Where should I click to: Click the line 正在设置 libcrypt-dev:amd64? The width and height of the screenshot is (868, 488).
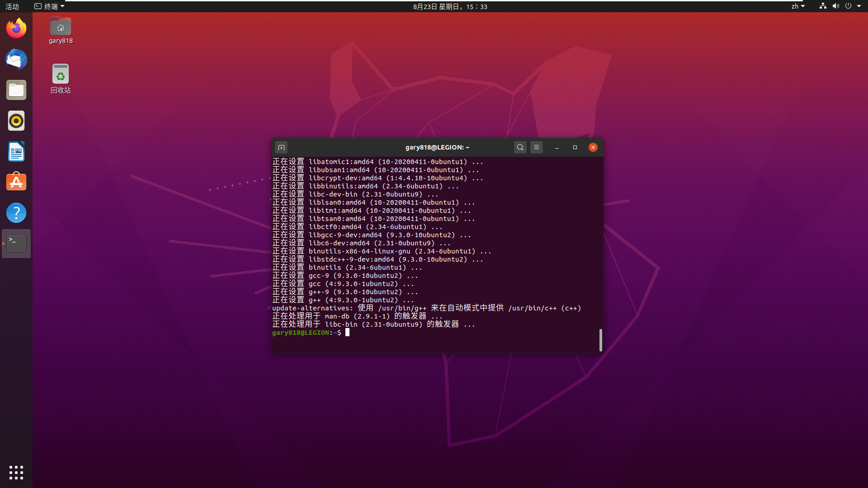377,178
